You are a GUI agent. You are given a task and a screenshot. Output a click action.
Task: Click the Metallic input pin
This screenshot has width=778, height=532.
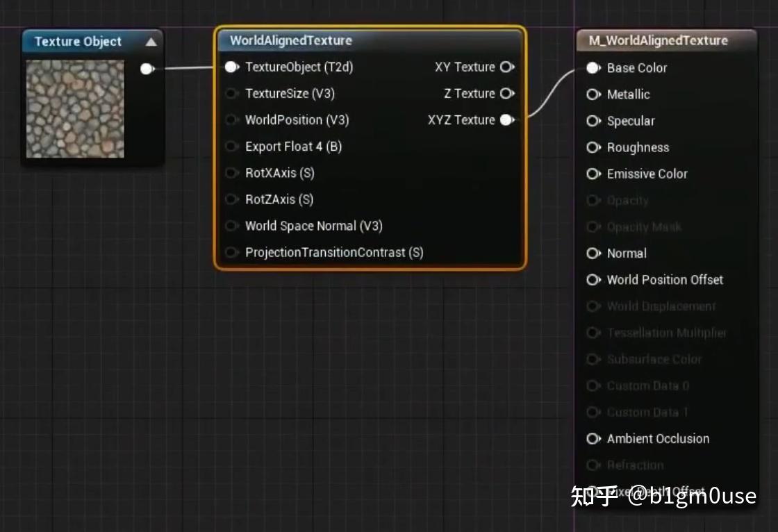pos(593,94)
